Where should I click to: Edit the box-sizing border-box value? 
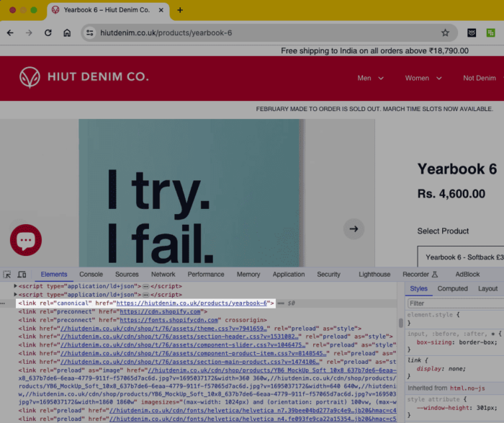coord(478,342)
